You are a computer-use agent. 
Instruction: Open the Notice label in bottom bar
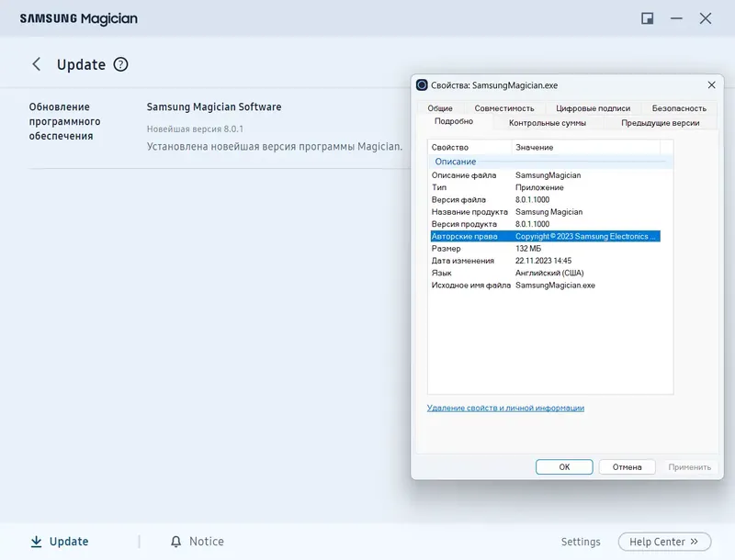206,542
